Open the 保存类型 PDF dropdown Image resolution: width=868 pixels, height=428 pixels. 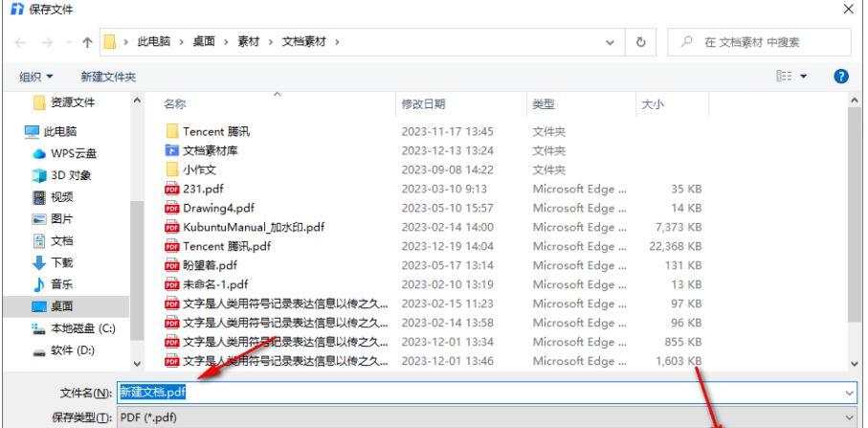pos(850,418)
